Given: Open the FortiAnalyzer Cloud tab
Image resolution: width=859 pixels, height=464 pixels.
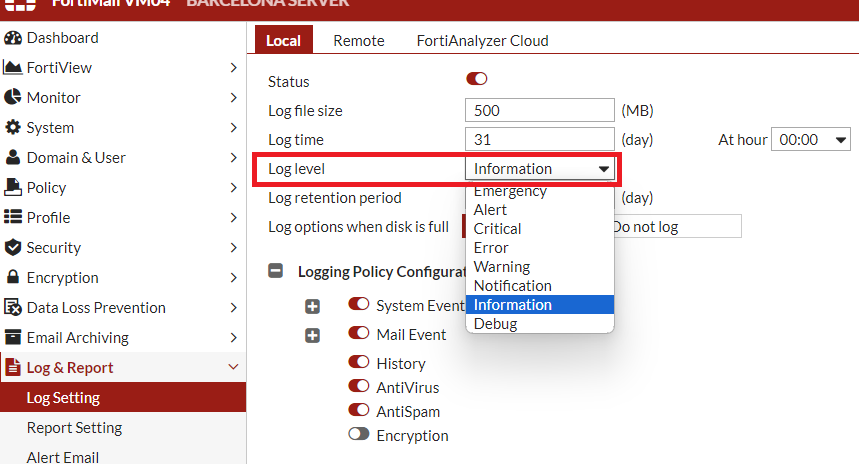Looking at the screenshot, I should [x=482, y=41].
